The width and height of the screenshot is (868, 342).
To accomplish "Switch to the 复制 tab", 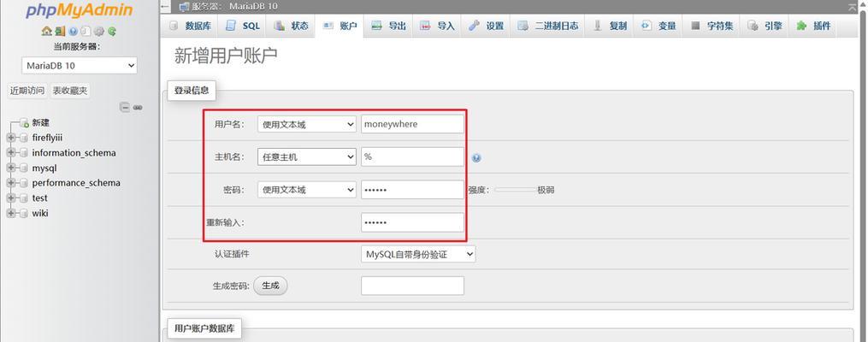I will coord(610,26).
